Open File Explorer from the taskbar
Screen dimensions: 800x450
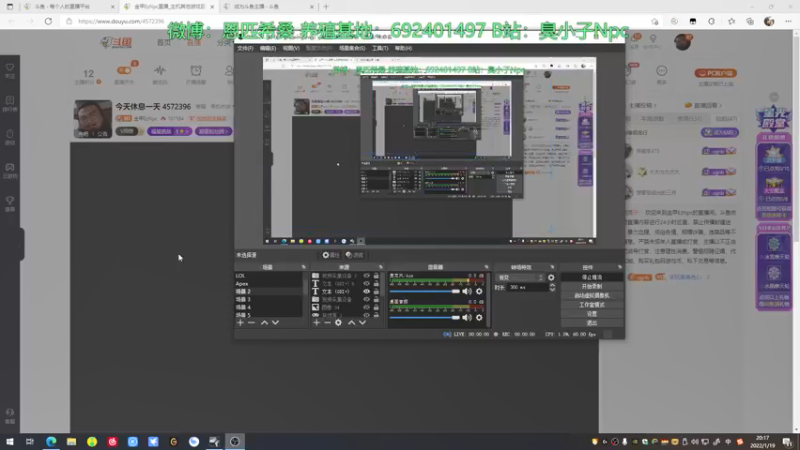click(x=71, y=441)
